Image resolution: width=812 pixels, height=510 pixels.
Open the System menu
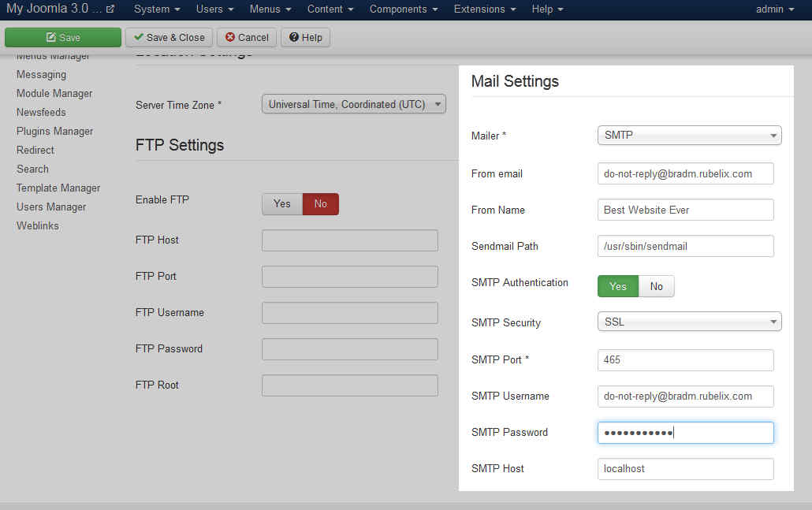point(157,9)
